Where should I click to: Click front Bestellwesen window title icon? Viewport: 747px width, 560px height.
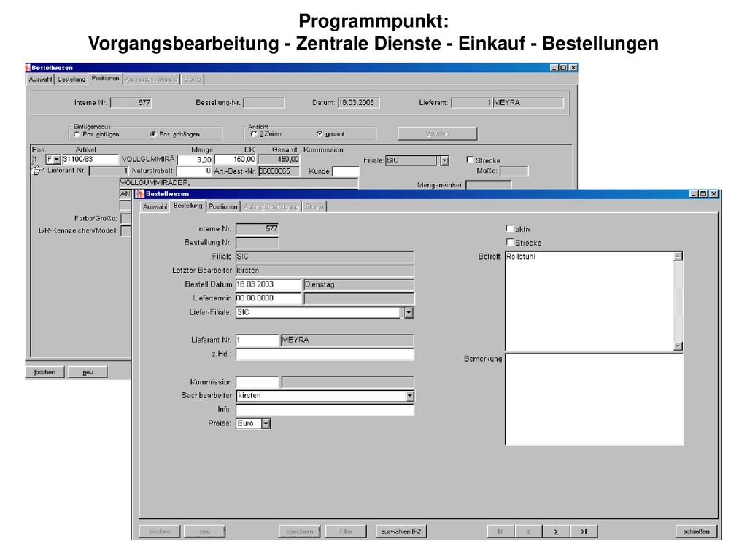pos(140,194)
